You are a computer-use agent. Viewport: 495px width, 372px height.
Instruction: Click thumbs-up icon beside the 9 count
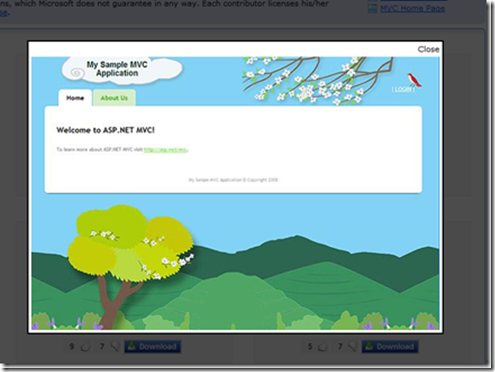pos(85,347)
